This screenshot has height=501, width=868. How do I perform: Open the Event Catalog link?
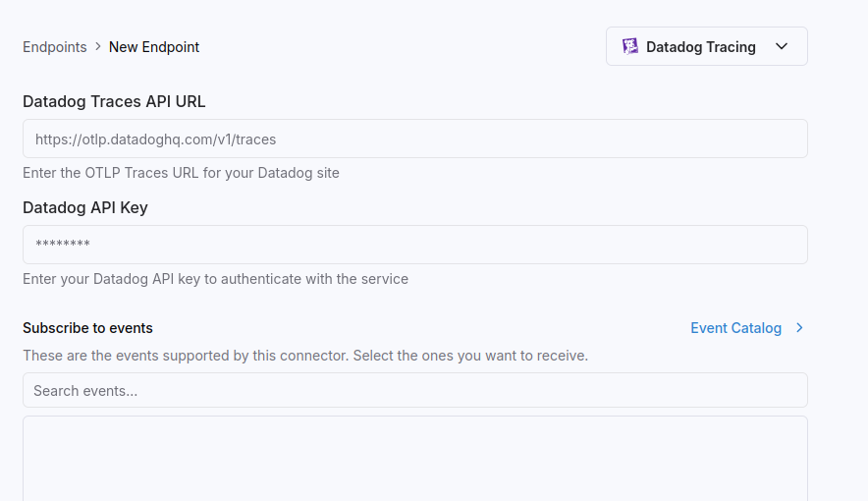point(735,328)
